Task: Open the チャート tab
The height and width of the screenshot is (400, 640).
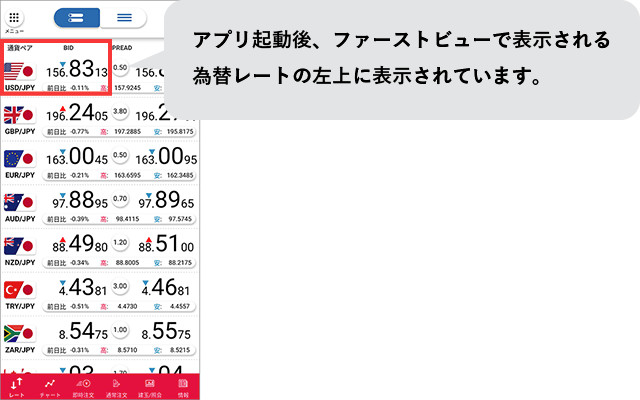Action: pos(50,386)
